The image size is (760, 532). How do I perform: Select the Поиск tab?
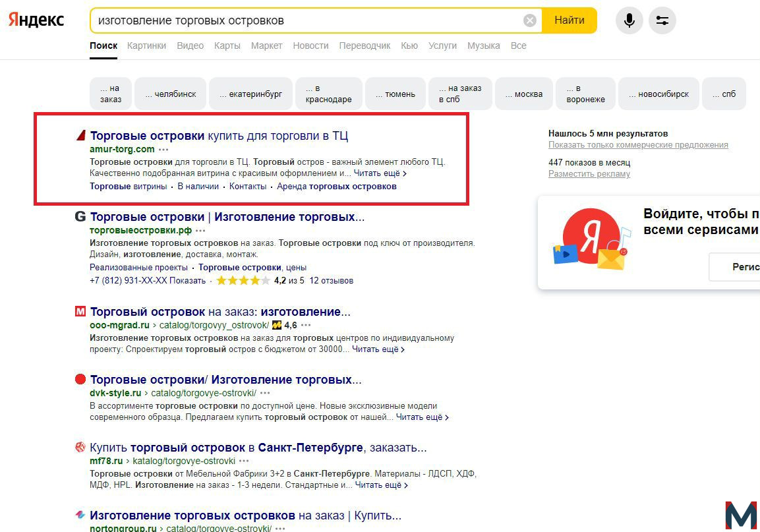[x=103, y=45]
